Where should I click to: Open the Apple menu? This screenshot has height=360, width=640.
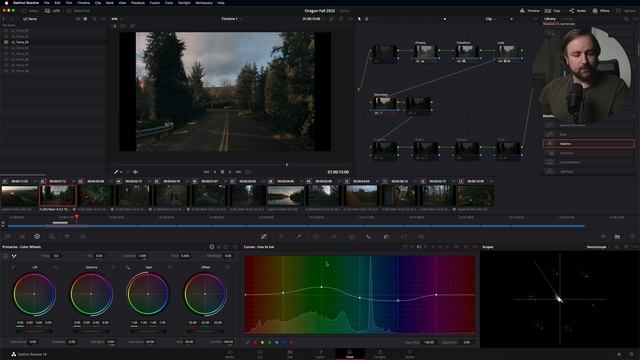[6, 2]
